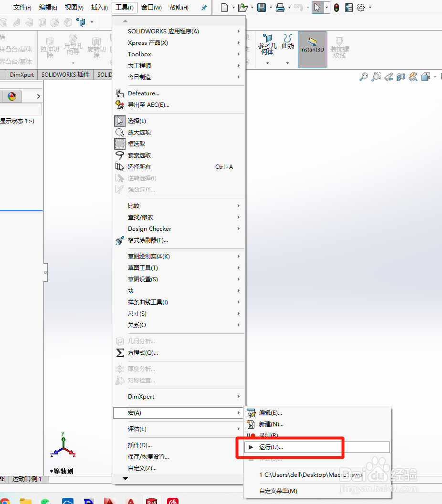
Task: Open the File Properties list icon
Action: [349, 8]
